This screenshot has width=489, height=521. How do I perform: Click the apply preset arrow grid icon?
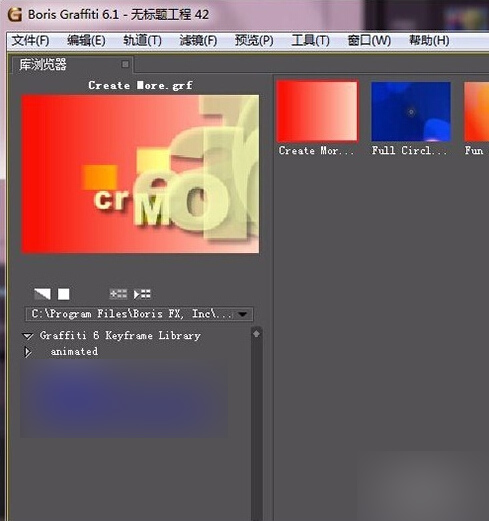click(142, 294)
